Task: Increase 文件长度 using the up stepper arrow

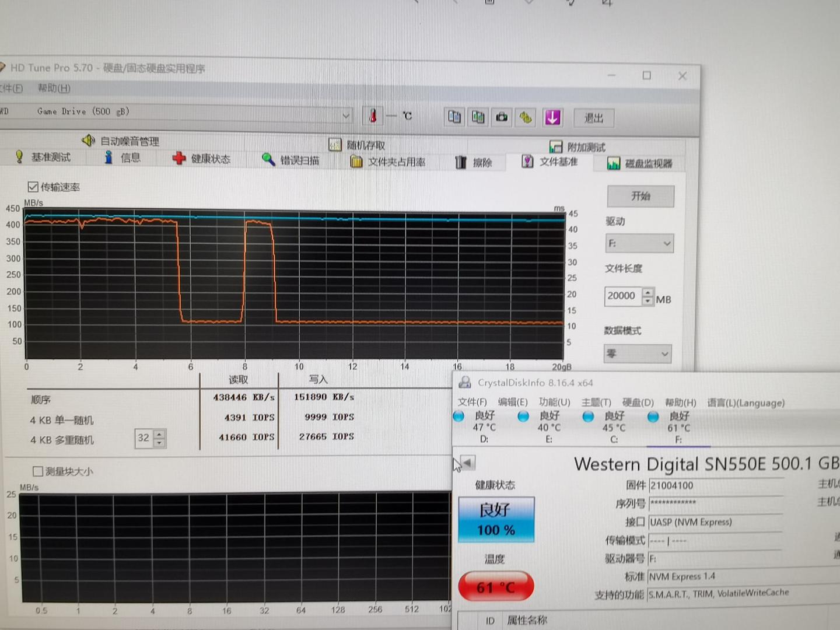Action: click(647, 292)
